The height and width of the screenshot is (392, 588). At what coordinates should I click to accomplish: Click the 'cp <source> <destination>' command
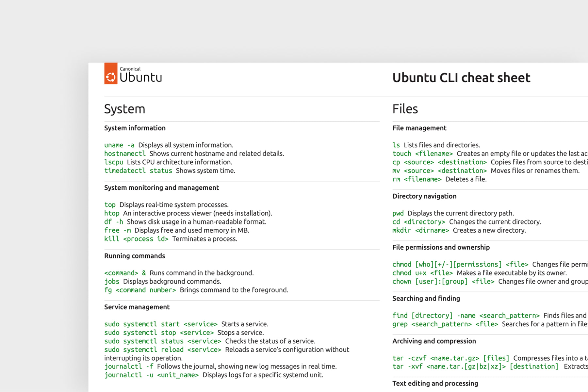tap(440, 162)
